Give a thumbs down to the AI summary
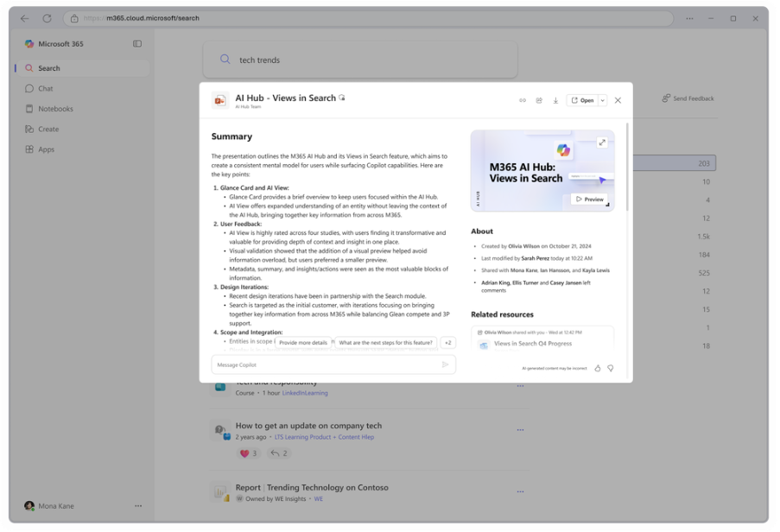This screenshot has height=532, width=780. (x=612, y=368)
